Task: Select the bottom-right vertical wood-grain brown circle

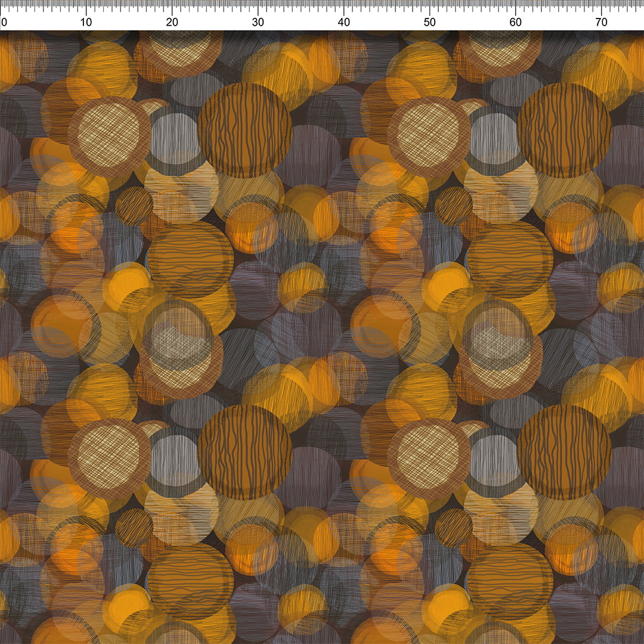Action: 564,452
